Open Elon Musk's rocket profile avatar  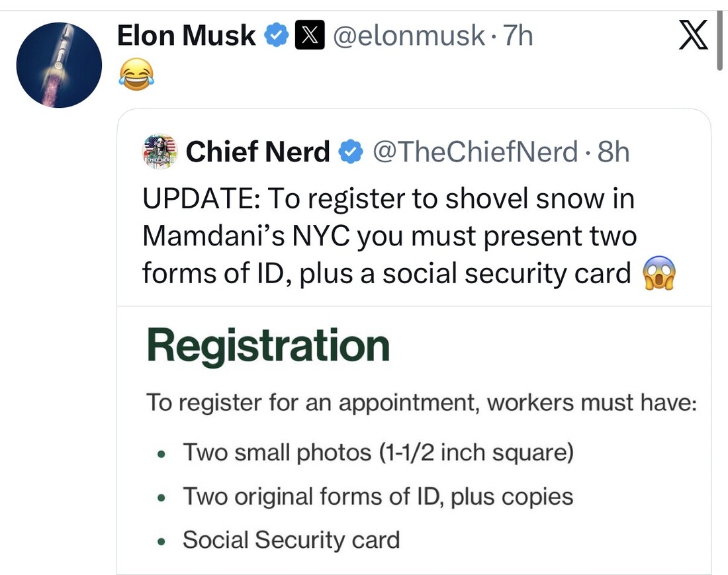click(x=59, y=65)
